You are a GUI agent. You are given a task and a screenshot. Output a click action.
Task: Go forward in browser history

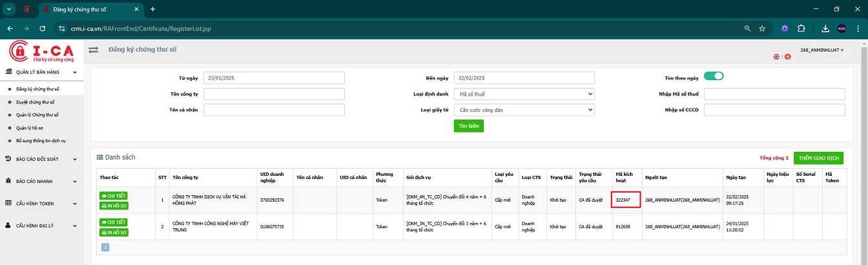coord(26,28)
